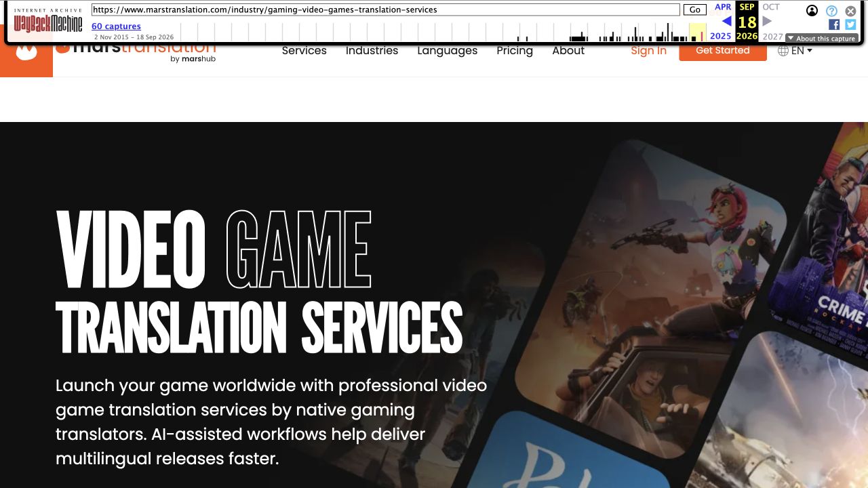
Task: Click the Wayback URL input field
Action: click(385, 9)
